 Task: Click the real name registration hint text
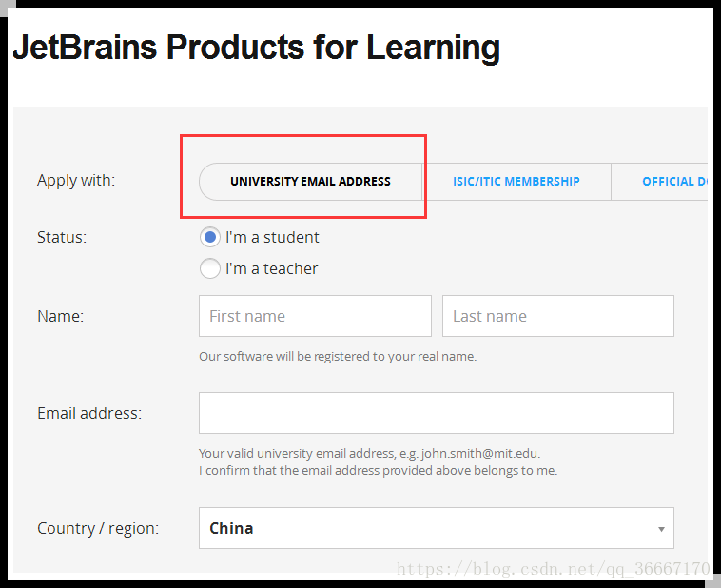[x=338, y=357]
